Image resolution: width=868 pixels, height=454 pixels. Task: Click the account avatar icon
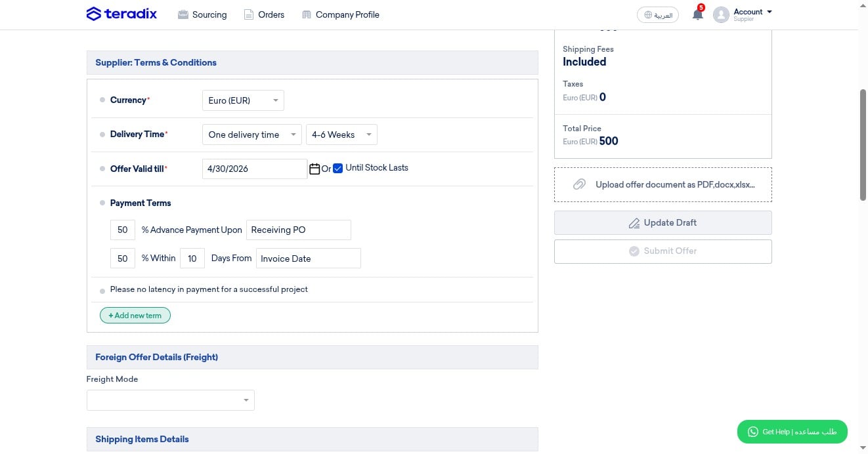[721, 14]
